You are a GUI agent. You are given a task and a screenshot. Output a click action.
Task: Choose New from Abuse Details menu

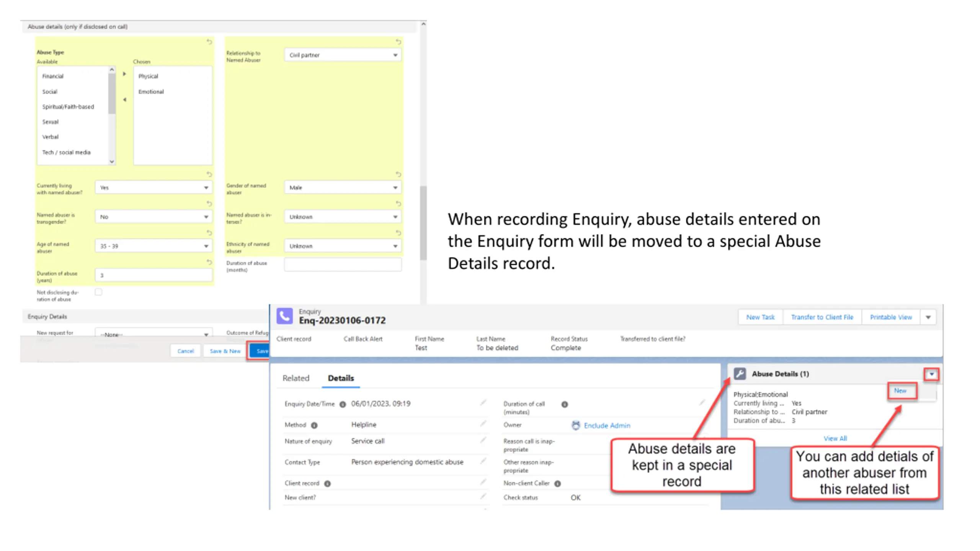pyautogui.click(x=900, y=391)
